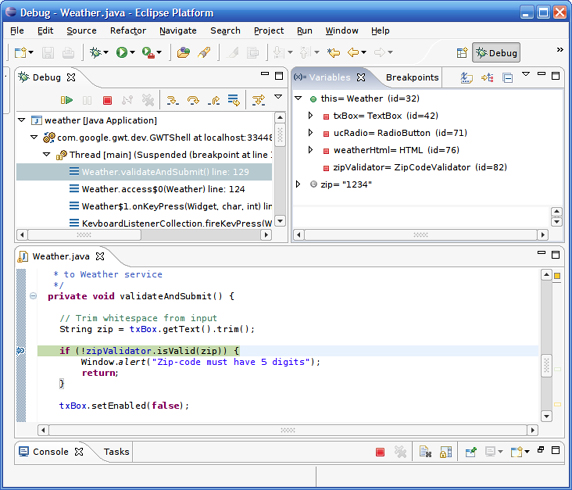Click the Step Into icon
The image size is (572, 490).
click(x=172, y=100)
